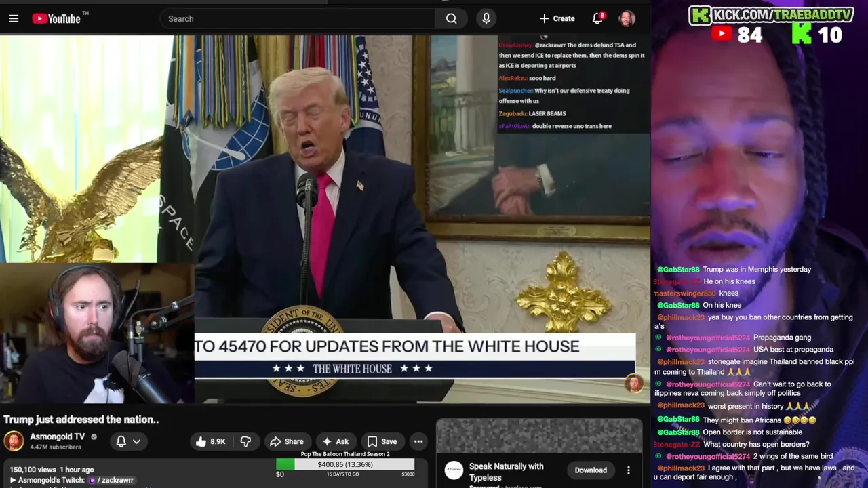Click the $400.85 donation progress bar
The image size is (868, 488).
coord(345,465)
